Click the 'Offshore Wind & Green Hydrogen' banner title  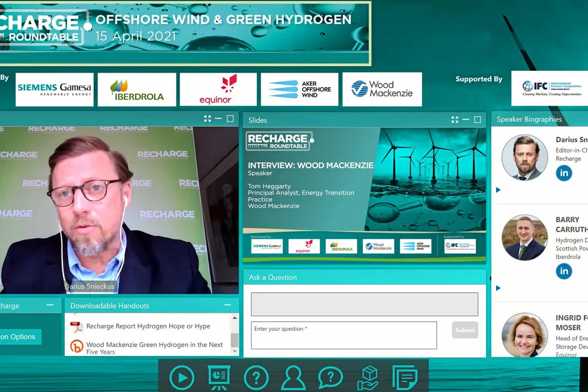coord(223,19)
